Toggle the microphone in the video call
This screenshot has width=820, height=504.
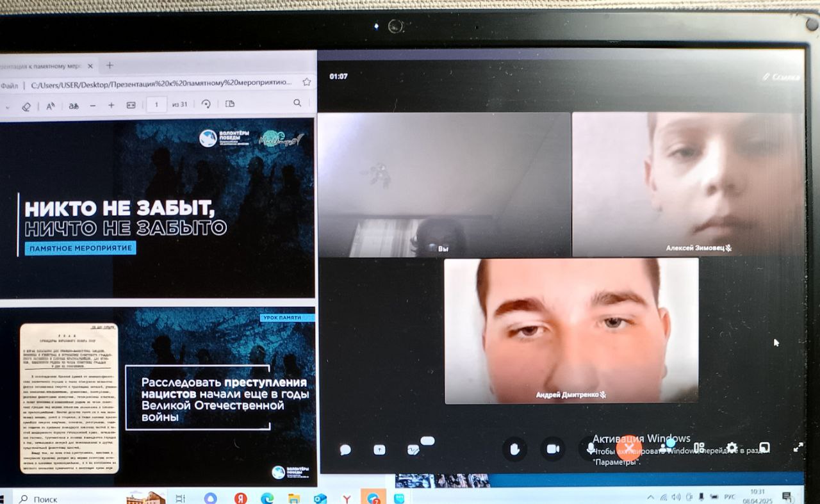tap(590, 449)
